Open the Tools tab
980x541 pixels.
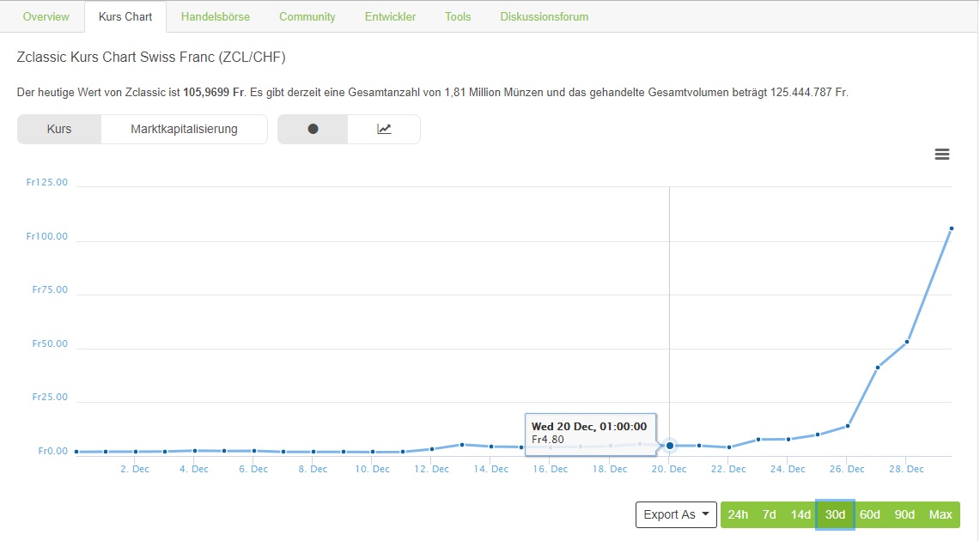tap(458, 17)
